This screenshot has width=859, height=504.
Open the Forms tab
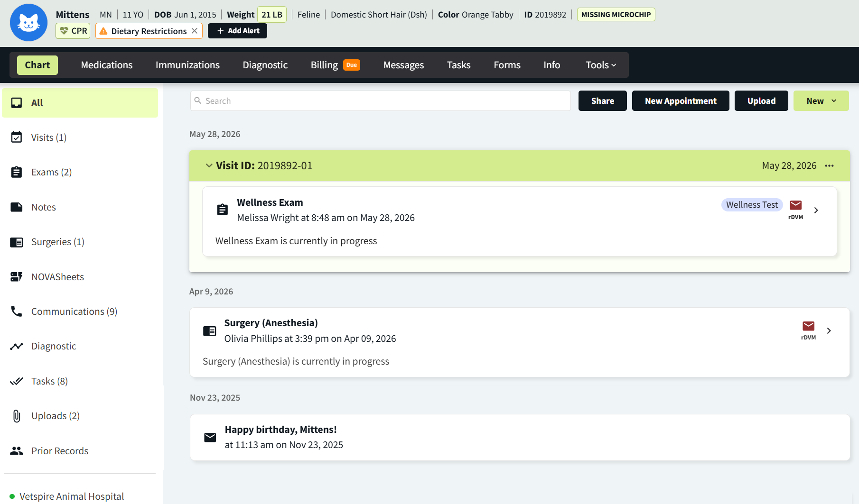(x=507, y=65)
